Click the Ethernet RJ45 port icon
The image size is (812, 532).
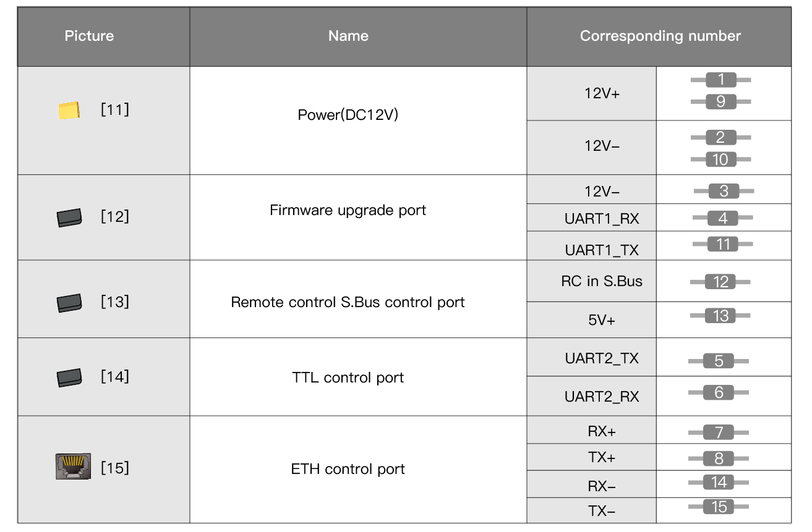(73, 467)
